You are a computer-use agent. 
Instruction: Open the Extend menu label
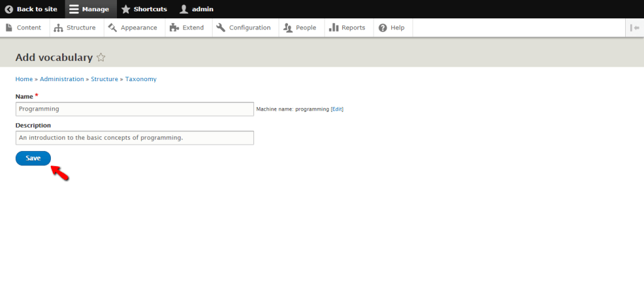[x=193, y=28]
